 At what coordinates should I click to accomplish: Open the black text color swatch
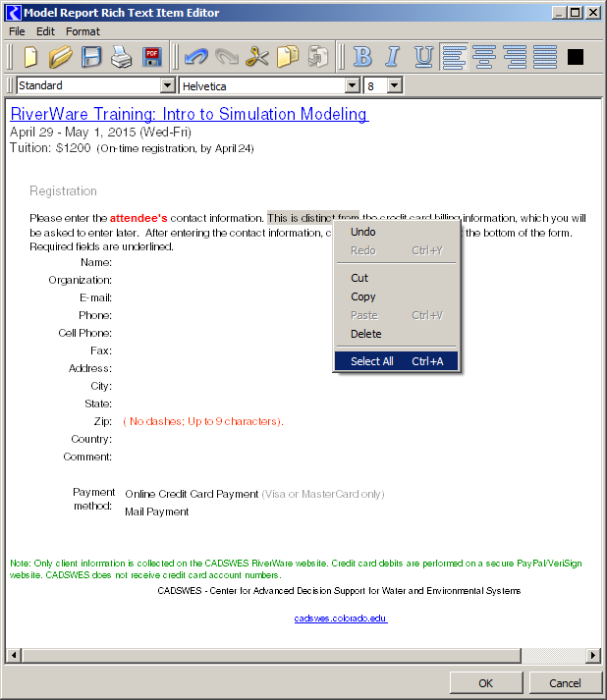pos(576,57)
